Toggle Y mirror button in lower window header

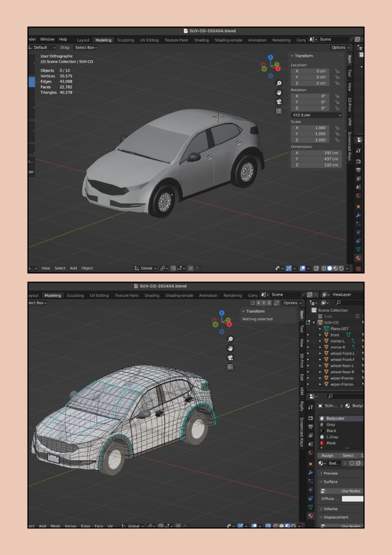click(x=264, y=303)
